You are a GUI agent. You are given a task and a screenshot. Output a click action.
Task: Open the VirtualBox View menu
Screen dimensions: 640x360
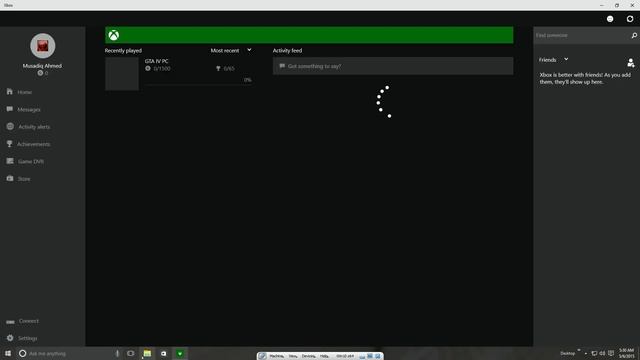click(x=293, y=356)
